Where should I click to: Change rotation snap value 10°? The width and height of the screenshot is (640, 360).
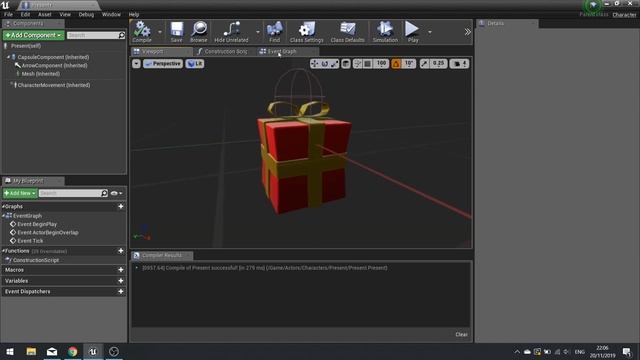tap(409, 64)
